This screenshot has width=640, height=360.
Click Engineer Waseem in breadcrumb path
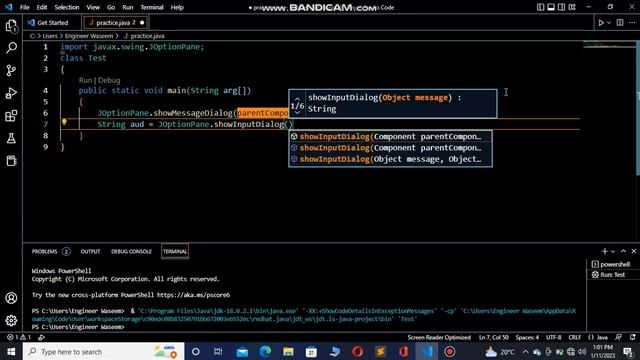tap(89, 36)
